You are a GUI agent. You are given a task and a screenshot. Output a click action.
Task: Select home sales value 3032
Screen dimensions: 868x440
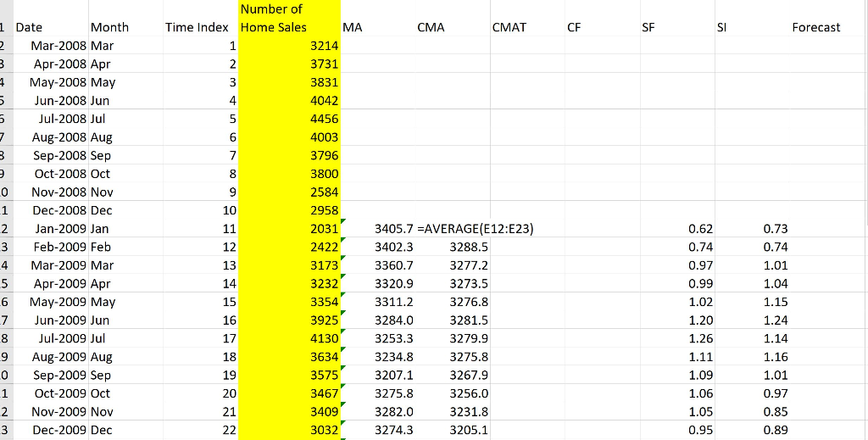pos(289,430)
